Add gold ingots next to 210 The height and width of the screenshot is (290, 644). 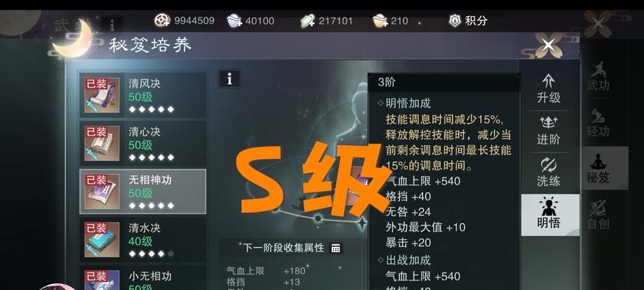coord(380,21)
